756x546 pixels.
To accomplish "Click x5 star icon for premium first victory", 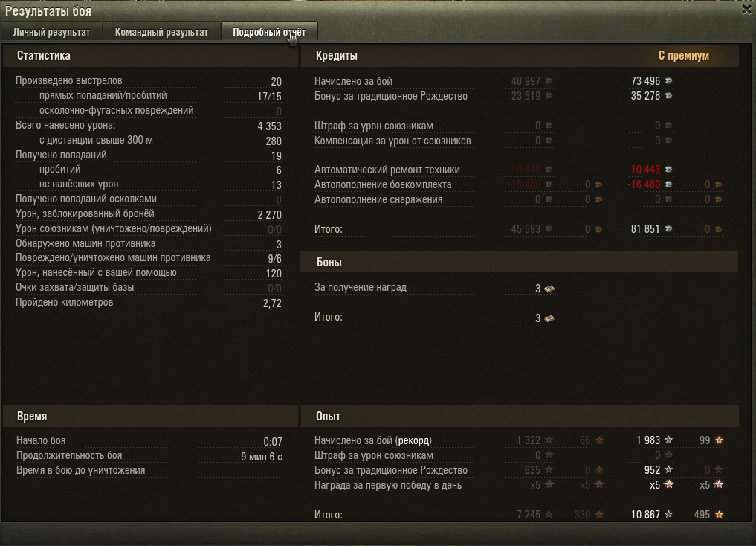I will [x=669, y=485].
